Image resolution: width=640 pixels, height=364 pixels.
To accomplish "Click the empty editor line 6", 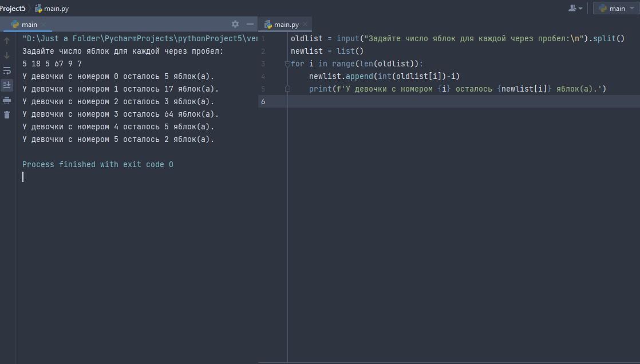I will coord(464,101).
